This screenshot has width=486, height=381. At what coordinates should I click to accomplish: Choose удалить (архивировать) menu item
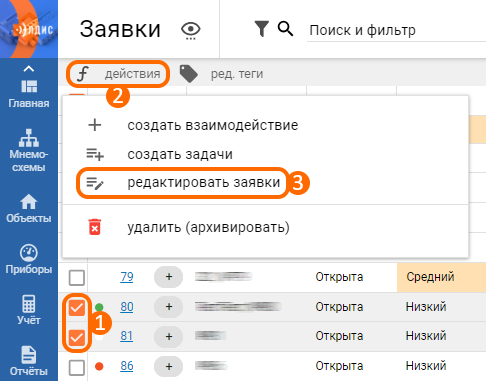tap(265, 227)
